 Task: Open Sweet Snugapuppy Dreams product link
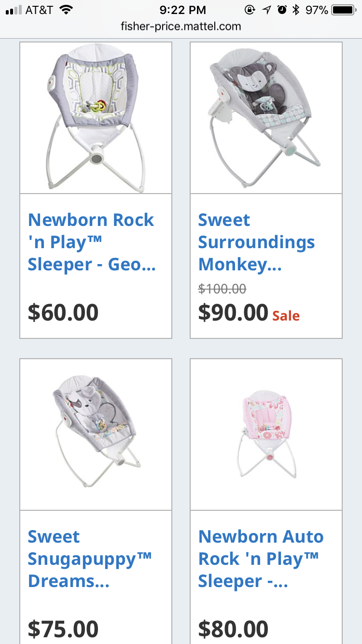point(90,559)
